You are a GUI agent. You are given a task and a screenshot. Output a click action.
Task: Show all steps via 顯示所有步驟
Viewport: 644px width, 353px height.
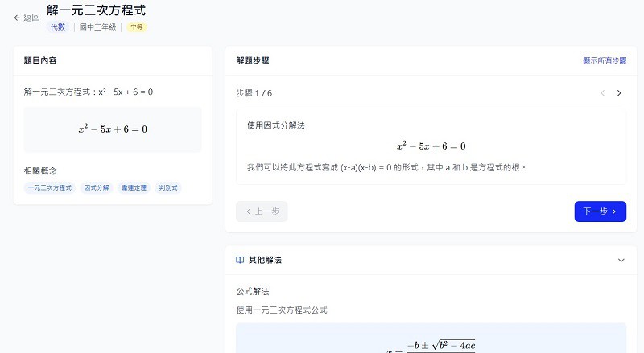(605, 60)
